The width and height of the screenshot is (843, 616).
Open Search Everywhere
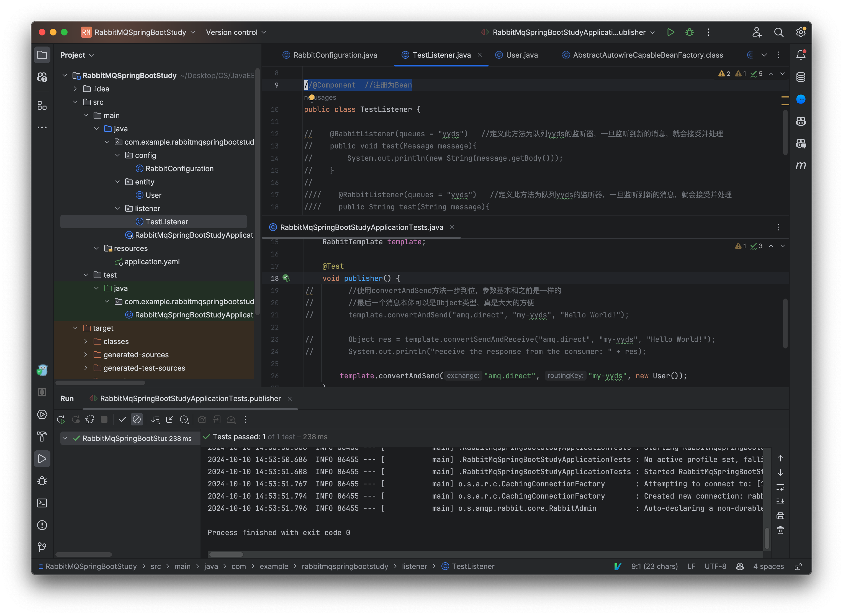pos(779,32)
